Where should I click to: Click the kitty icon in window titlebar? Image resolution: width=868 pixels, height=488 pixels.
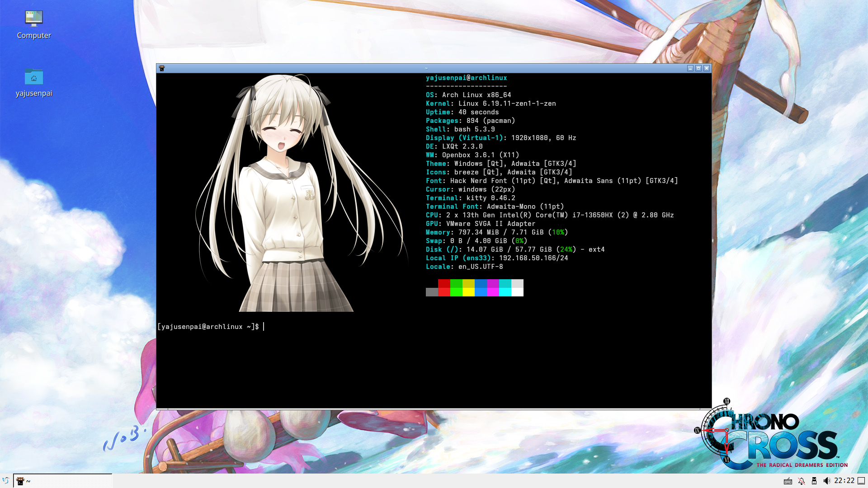click(162, 68)
